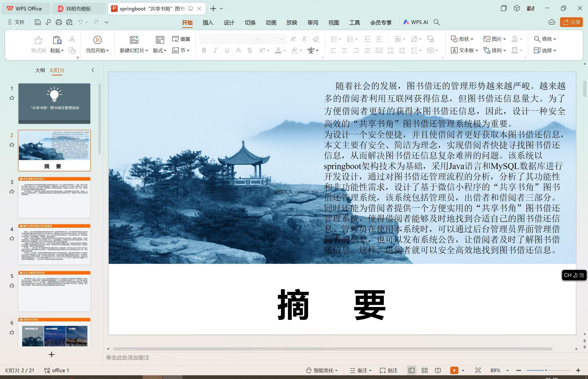Toggle align text right

coord(356,50)
